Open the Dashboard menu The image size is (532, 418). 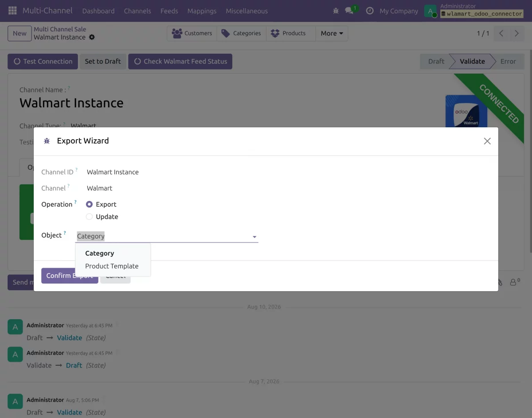(x=98, y=11)
